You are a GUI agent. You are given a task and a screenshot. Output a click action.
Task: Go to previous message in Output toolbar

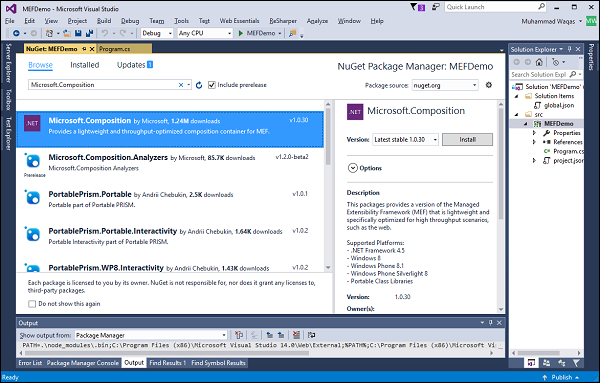click(x=270, y=335)
